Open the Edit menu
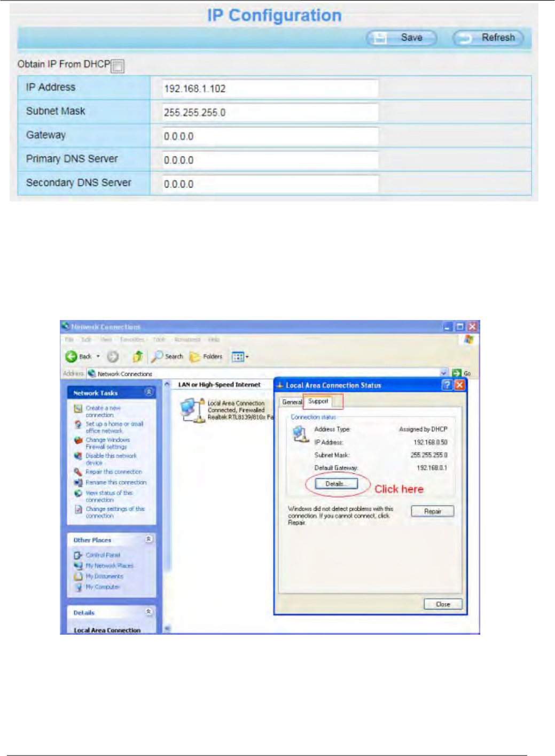This screenshot has height=756, width=555. [x=85, y=340]
